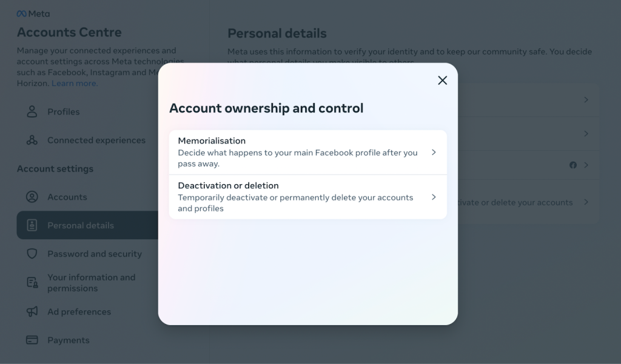621x364 pixels.
Task: Click the Connected experiences icon
Action: pos(32,140)
